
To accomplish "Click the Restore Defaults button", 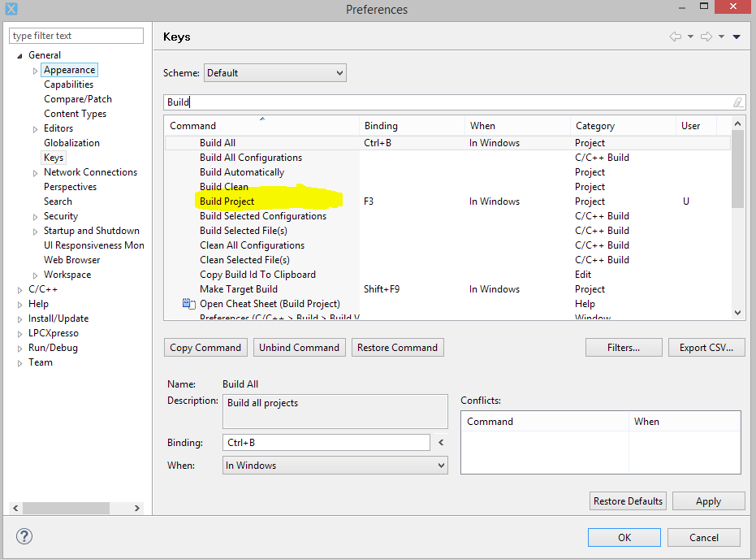I will pyautogui.click(x=628, y=501).
